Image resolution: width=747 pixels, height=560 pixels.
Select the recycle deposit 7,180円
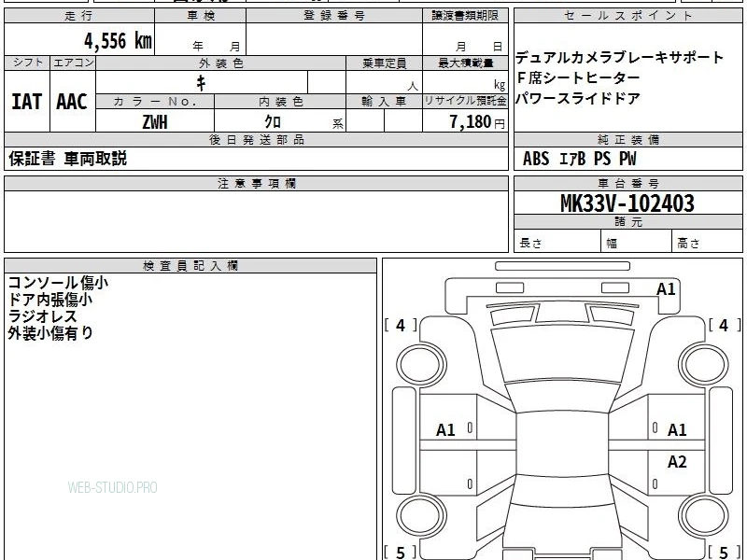[477, 122]
